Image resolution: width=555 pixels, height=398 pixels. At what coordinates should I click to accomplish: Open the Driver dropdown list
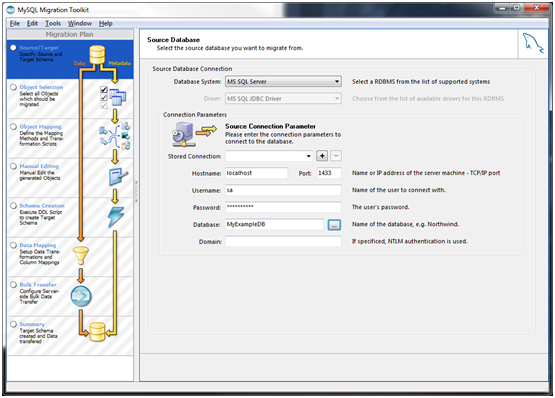tap(283, 98)
